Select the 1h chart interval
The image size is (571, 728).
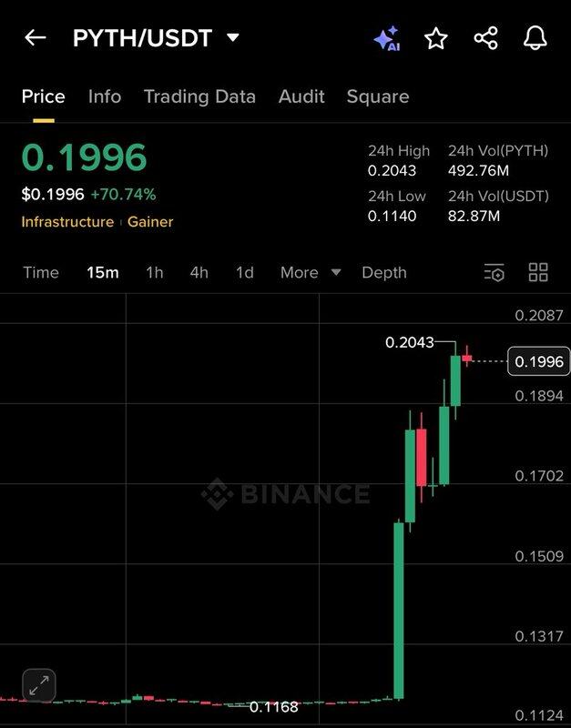[155, 272]
